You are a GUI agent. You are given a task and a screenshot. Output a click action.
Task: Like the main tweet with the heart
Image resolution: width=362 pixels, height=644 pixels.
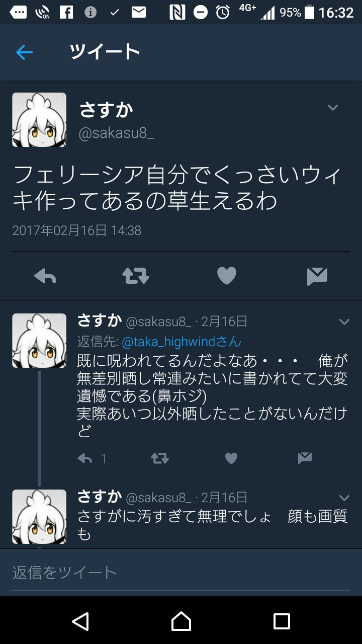pos(226,276)
